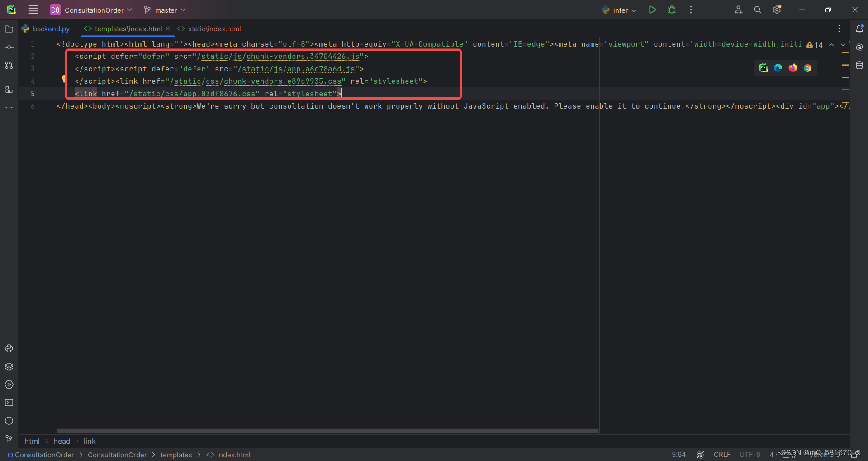Viewport: 868px width, 461px height.
Task: Open the Project tool window
Action: pos(9,29)
